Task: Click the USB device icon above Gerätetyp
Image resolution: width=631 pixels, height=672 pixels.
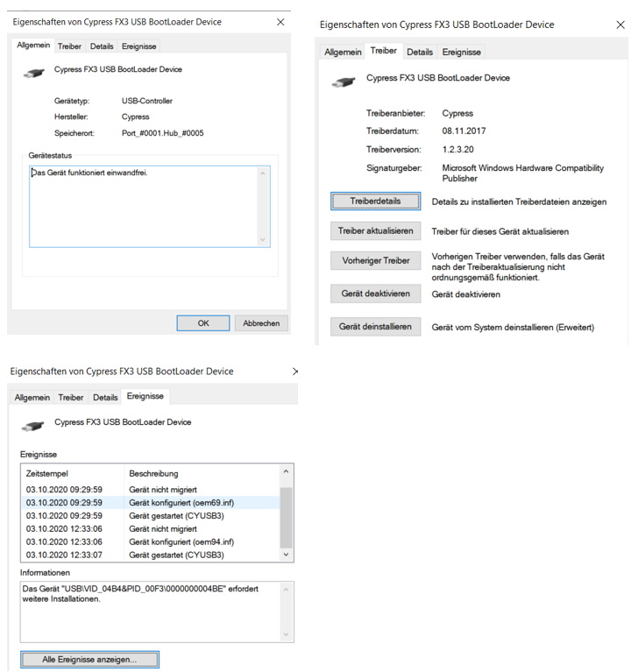Action: 33,73
